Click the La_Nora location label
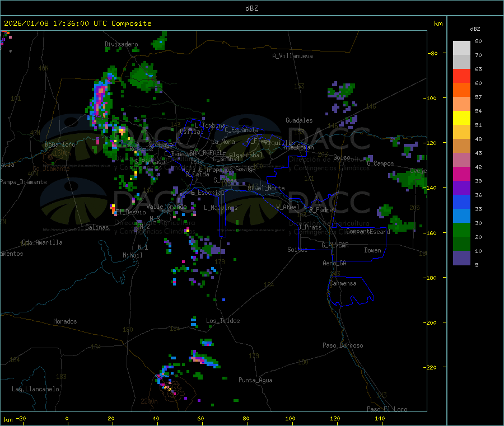 [223, 142]
